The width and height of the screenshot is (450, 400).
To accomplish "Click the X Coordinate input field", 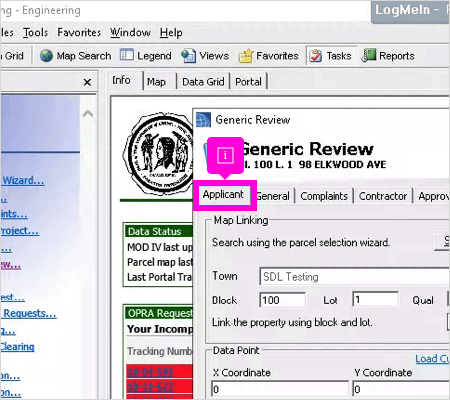I will click(280, 389).
